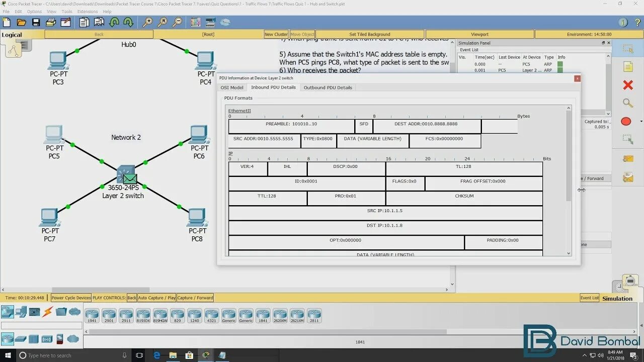Click the cloud icon in the top toolbar
644x362 pixels.
coord(225,22)
